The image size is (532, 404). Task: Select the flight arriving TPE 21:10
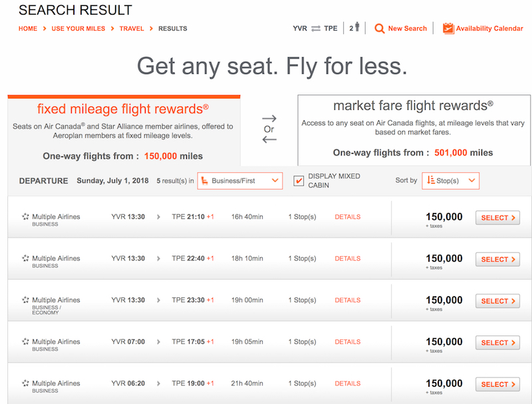click(x=497, y=218)
